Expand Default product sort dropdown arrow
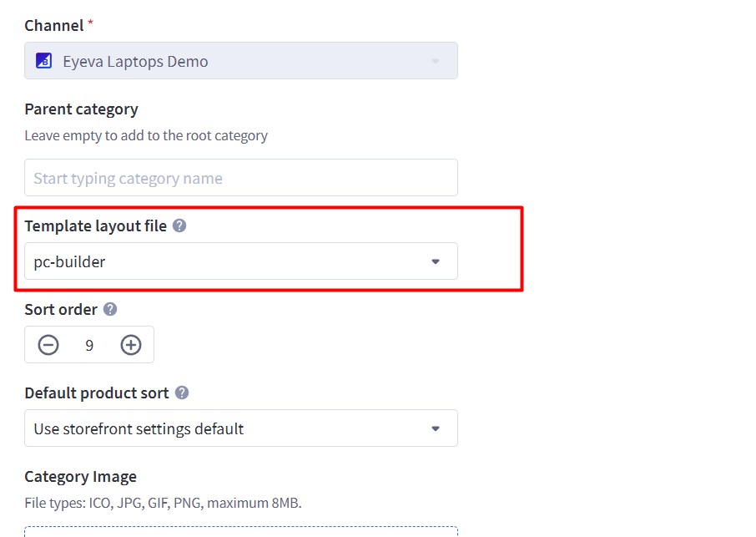 pos(436,428)
